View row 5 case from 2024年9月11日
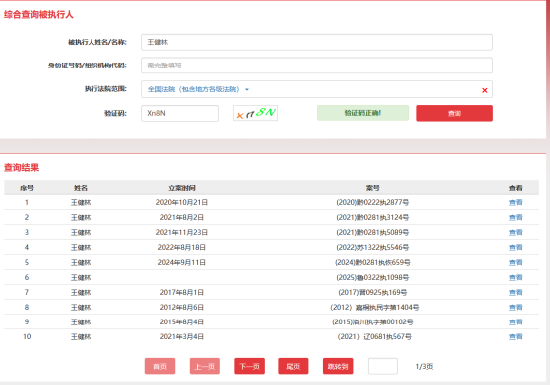The image size is (550, 385). pyautogui.click(x=516, y=262)
